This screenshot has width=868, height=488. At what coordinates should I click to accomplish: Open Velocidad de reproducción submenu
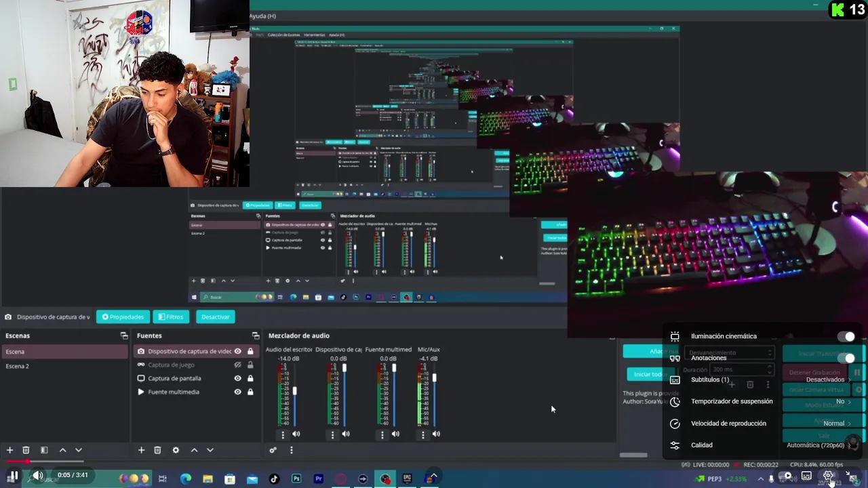(763, 423)
